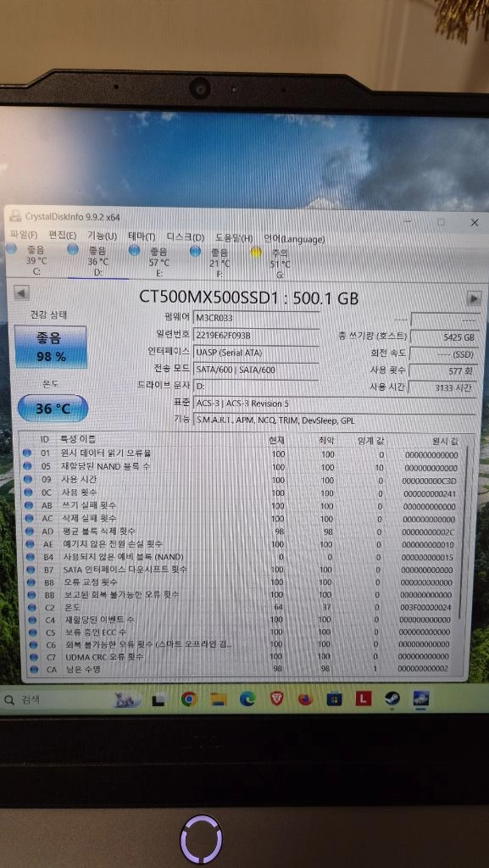489x868 pixels.
Task: Click the CT500MX500SSD1 : 500.1 GB title
Action: pos(248,298)
